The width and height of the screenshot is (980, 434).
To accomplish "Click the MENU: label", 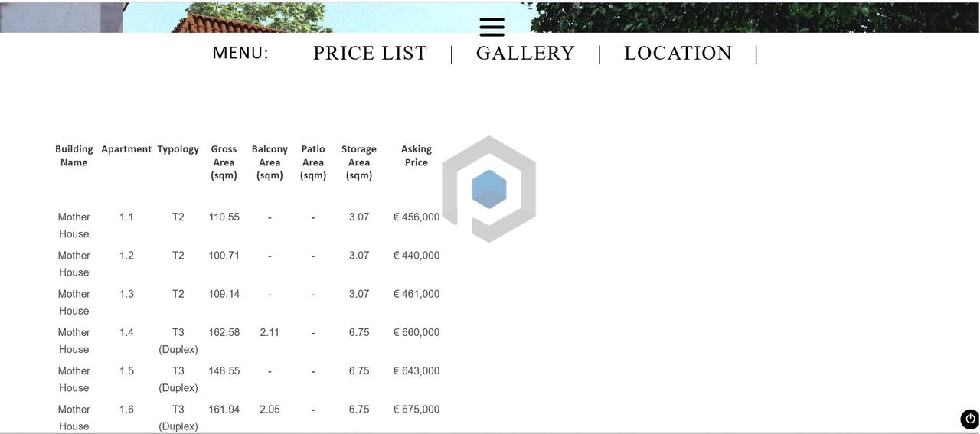I will (240, 53).
